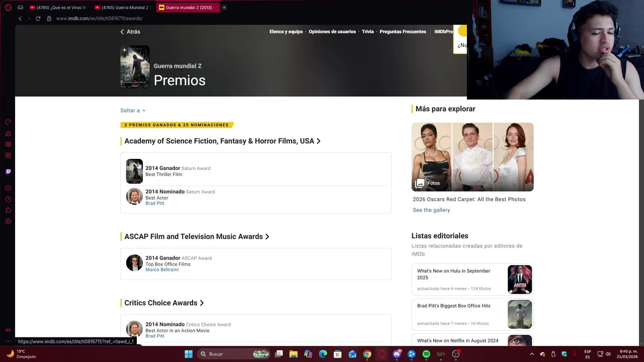Go forward with the browser forward arrow
The width and height of the screenshot is (644, 362).
29,19
